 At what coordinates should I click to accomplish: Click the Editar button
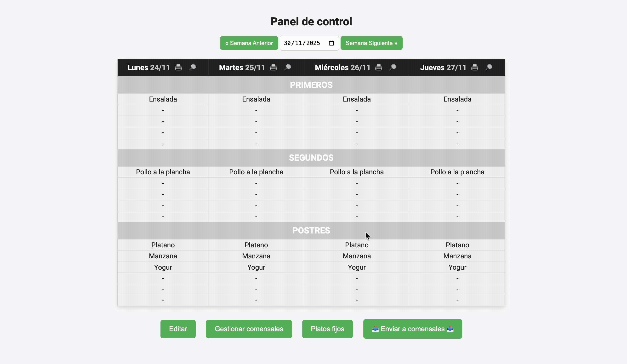pos(178,329)
